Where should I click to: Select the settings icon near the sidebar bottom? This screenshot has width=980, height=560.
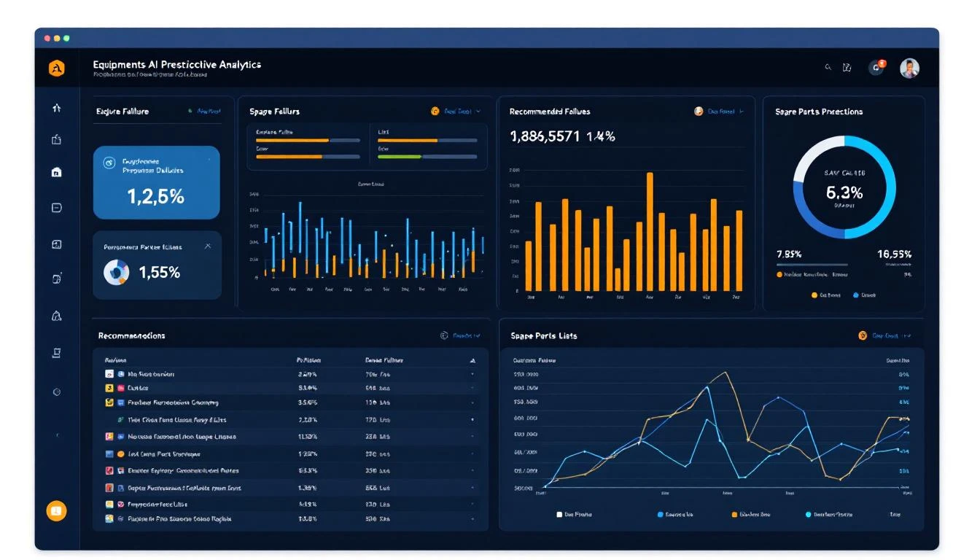(x=57, y=390)
